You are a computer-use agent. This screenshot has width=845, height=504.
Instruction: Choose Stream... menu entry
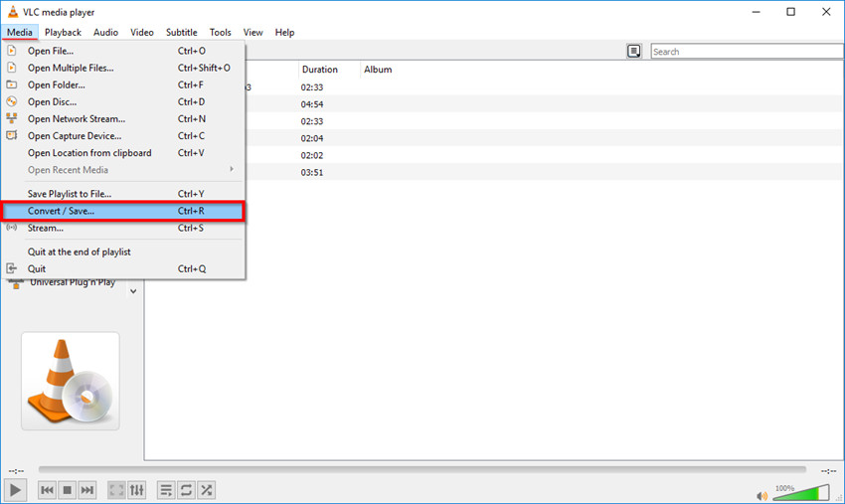click(x=123, y=228)
